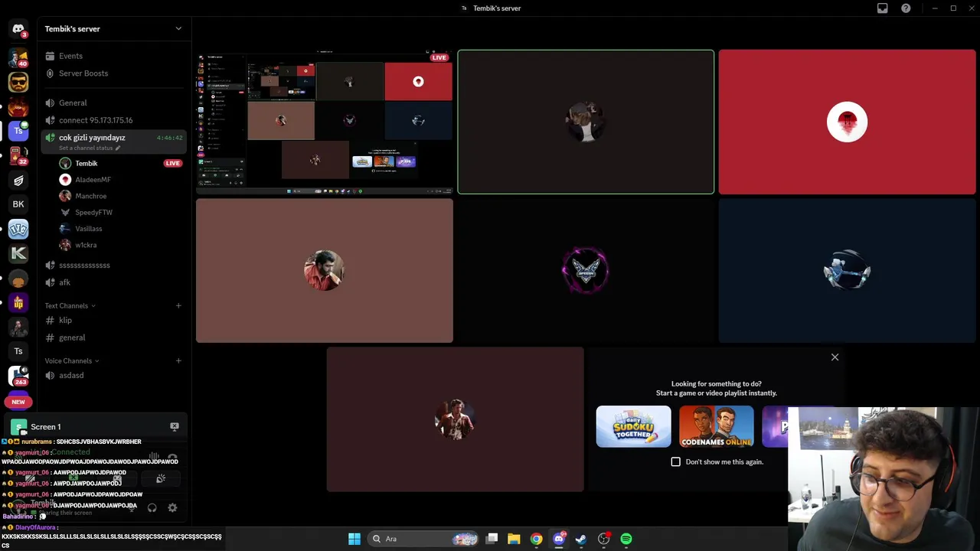Focus the tile with pink winged avatar
Image resolution: width=980 pixels, height=551 pixels.
click(x=586, y=271)
